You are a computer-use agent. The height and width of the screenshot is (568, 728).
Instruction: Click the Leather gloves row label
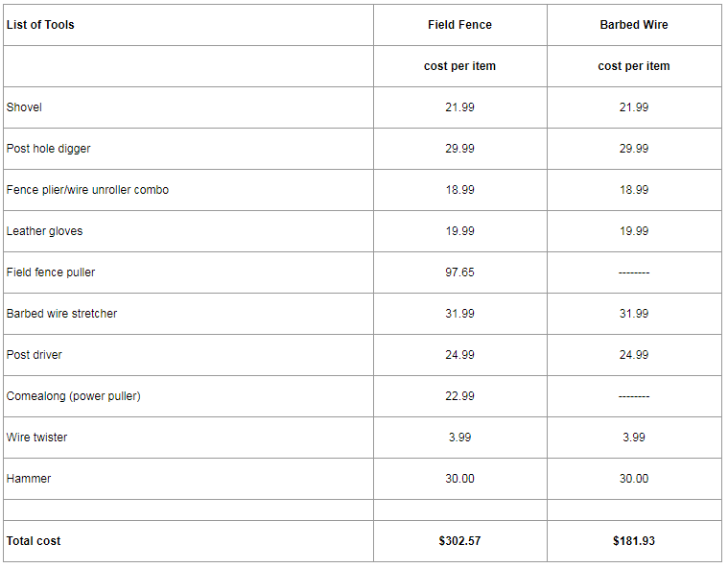click(45, 231)
